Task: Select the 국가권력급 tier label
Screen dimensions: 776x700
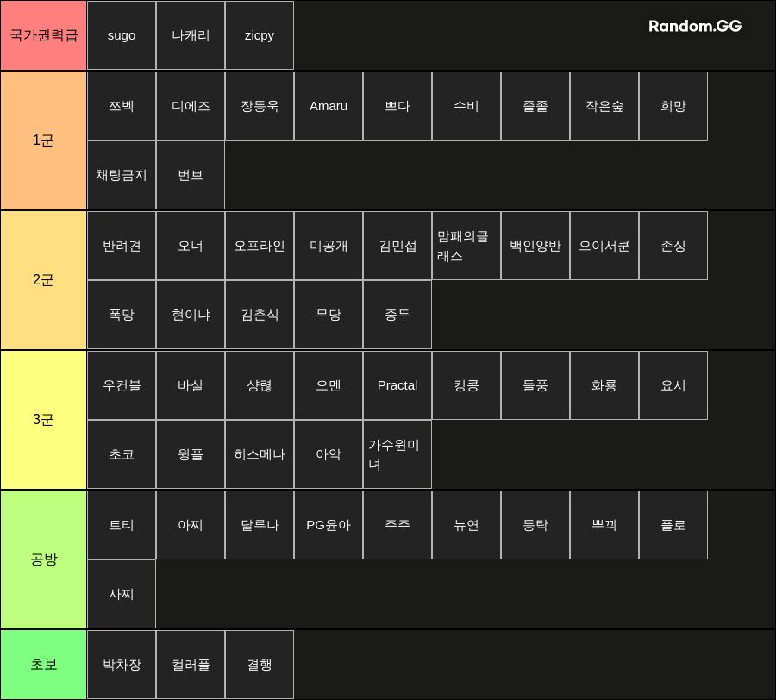Action: tap(44, 35)
